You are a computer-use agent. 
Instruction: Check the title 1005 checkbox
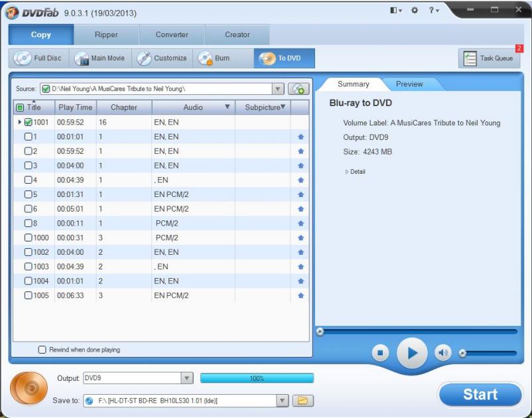28,295
